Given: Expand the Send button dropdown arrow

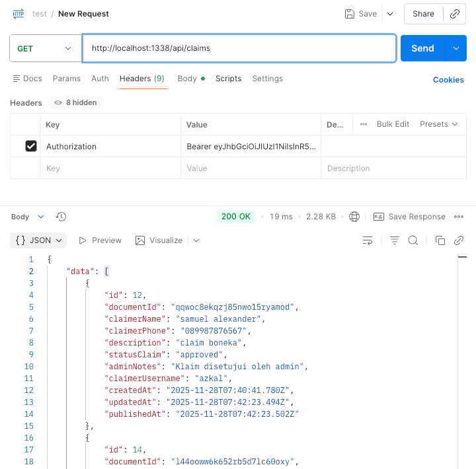Looking at the screenshot, I should pos(456,48).
